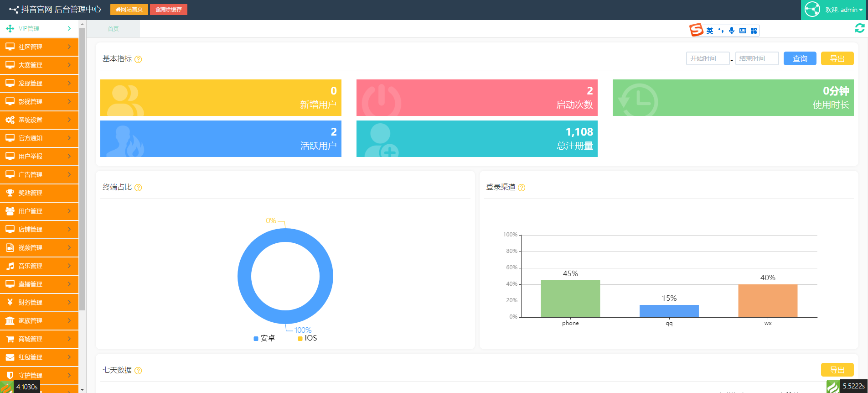Click the 开始时间 date input field
868x393 pixels.
708,58
